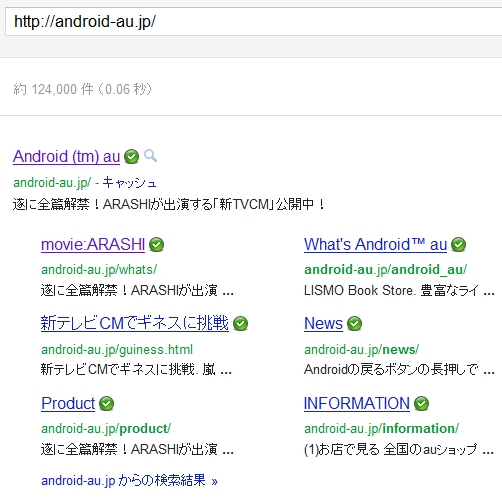Click the android-au.jp/product/ URL text
Image resolution: width=502 pixels, height=498 pixels.
(106, 429)
